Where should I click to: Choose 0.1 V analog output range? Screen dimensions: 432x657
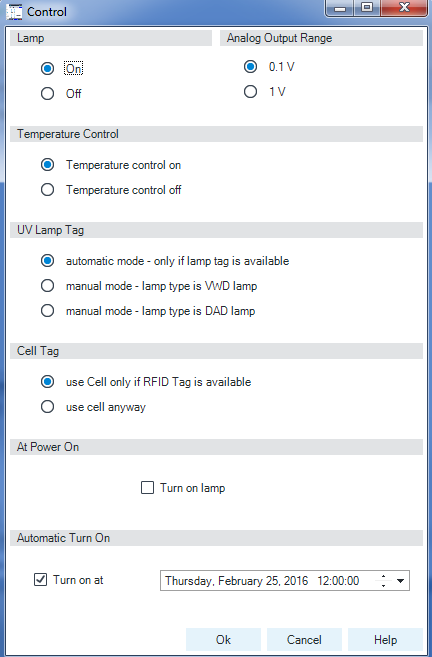pyautogui.click(x=251, y=67)
